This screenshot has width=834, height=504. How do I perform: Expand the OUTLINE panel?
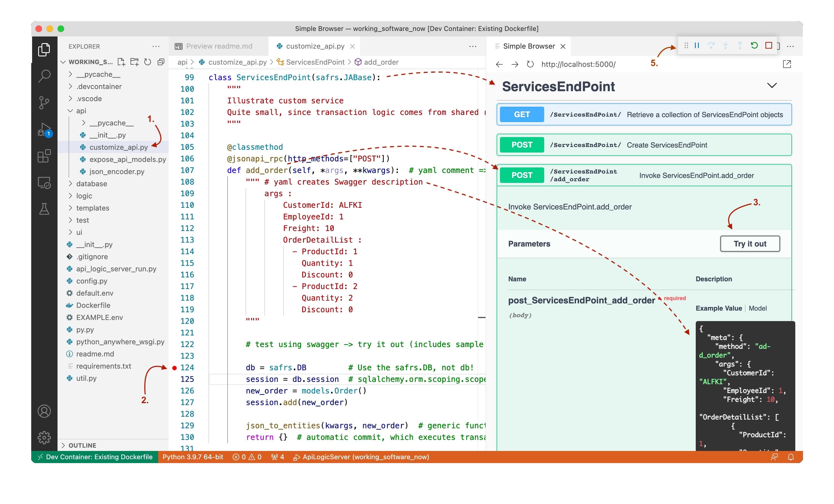click(x=82, y=445)
